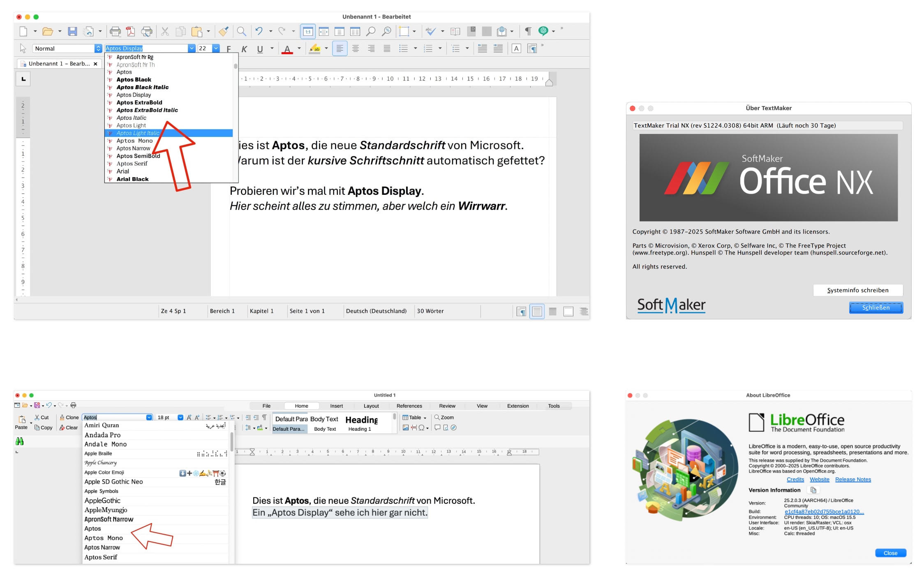Export as PDF using TextMaker's PDF icon

(130, 31)
